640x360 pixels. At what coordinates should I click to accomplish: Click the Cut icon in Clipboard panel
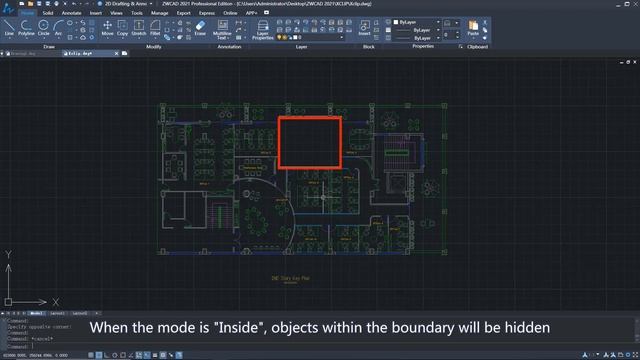click(485, 22)
